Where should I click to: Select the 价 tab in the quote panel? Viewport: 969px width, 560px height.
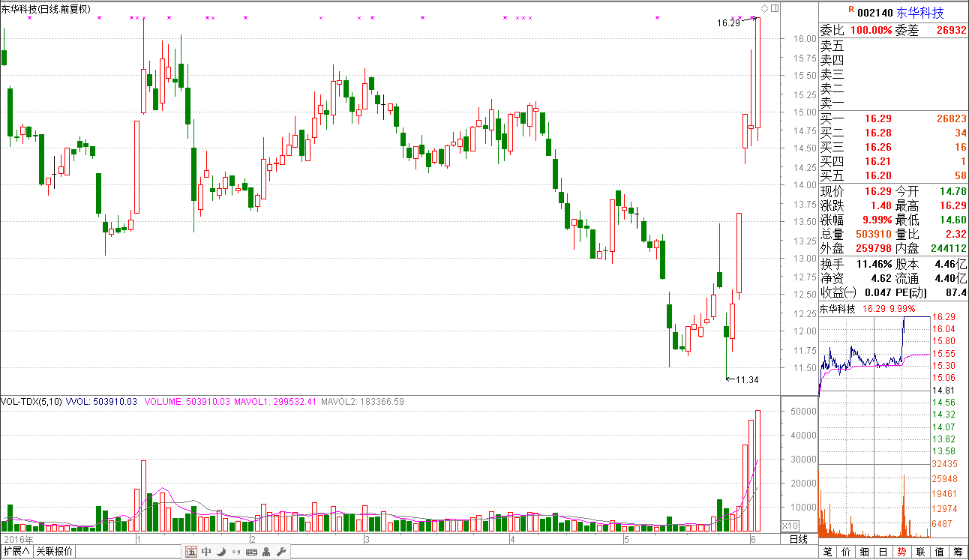[x=847, y=553]
